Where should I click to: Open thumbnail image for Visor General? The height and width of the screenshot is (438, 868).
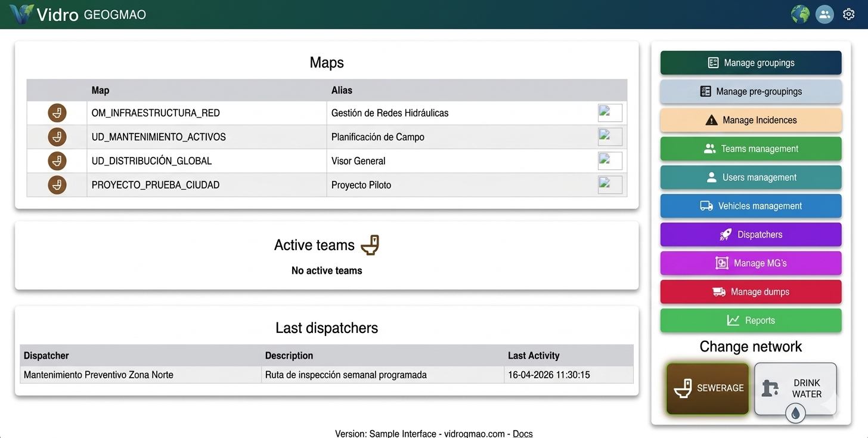tap(610, 161)
